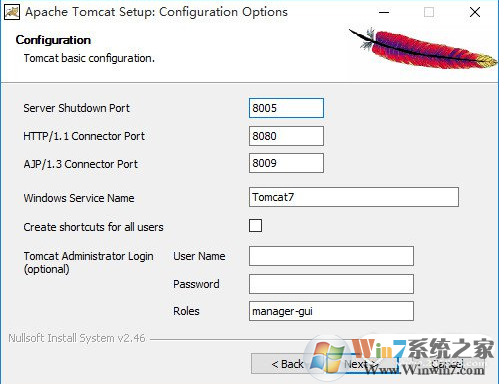The height and width of the screenshot is (384, 501).
Task: Click the Apache feather logo
Action: (x=423, y=48)
